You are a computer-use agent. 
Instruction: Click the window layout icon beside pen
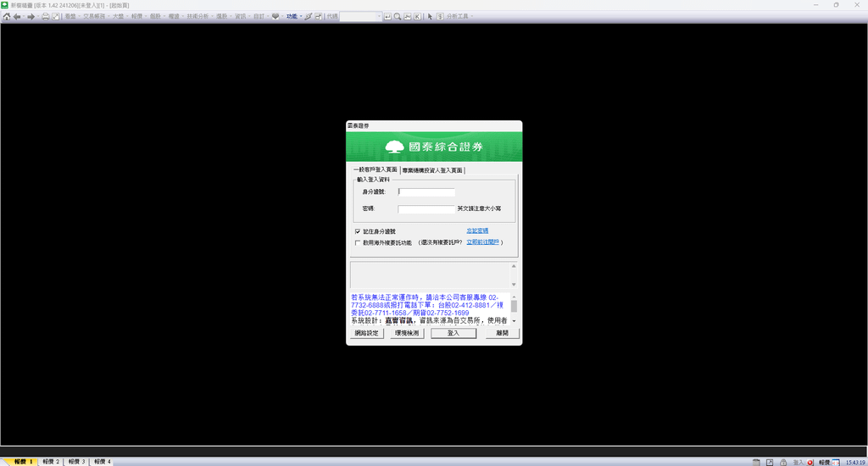(x=319, y=17)
